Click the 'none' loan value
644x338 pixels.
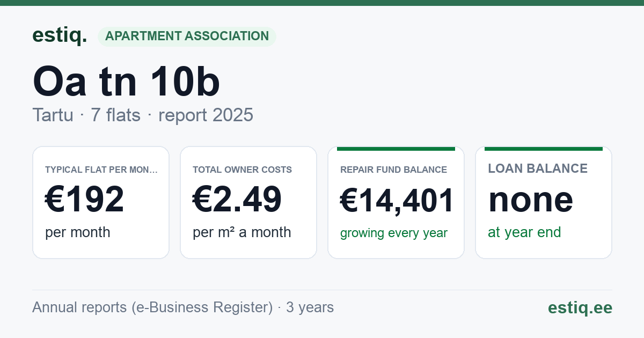(x=530, y=199)
